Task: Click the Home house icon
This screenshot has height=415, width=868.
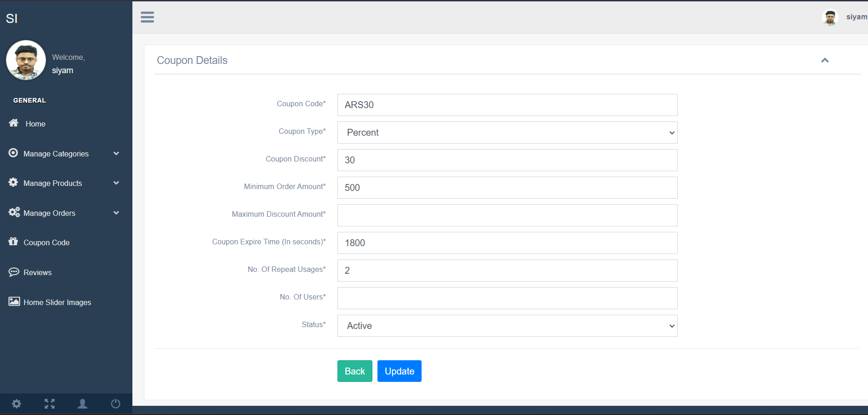Action: pos(14,123)
